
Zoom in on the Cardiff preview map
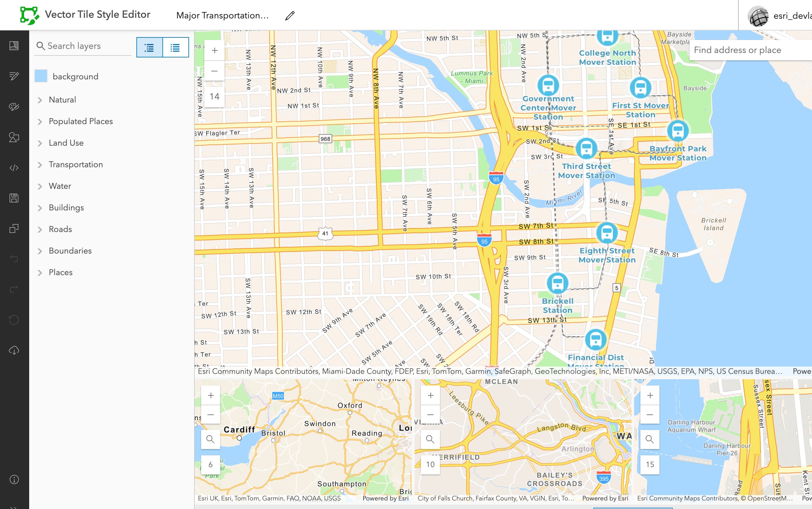tap(211, 395)
